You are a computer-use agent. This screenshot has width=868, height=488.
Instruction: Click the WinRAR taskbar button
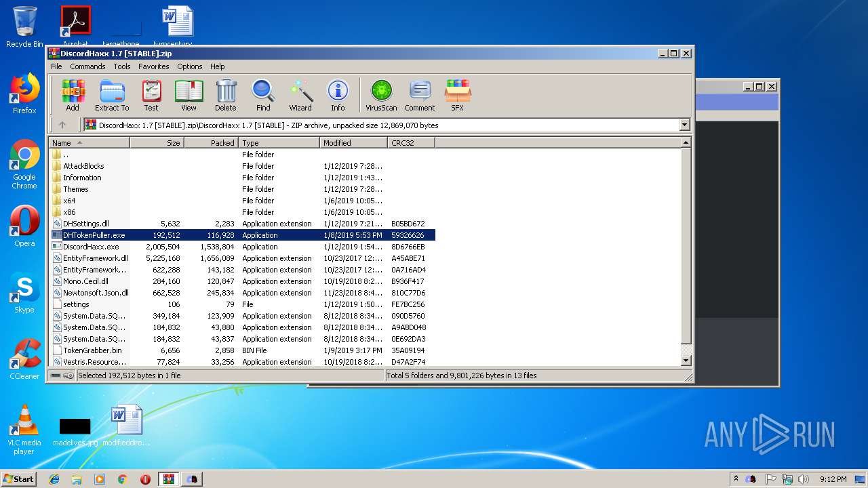coord(168,479)
